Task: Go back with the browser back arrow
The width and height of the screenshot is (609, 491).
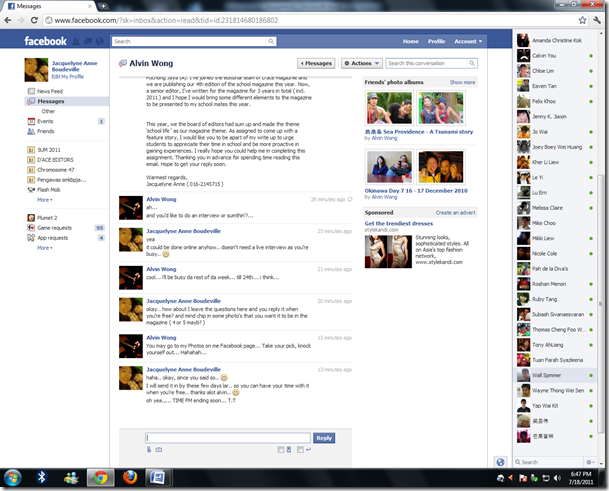Action: pyautogui.click(x=8, y=20)
